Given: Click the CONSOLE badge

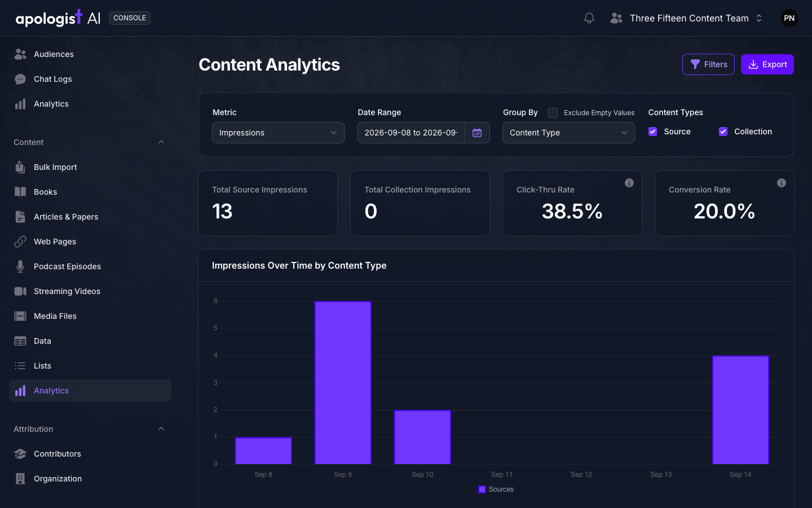Looking at the screenshot, I should click(130, 18).
